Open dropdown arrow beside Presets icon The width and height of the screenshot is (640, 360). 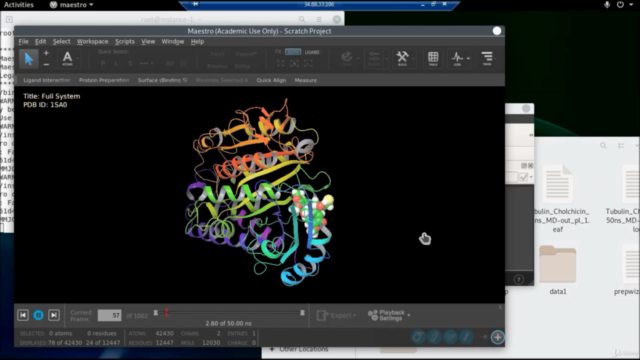click(386, 58)
